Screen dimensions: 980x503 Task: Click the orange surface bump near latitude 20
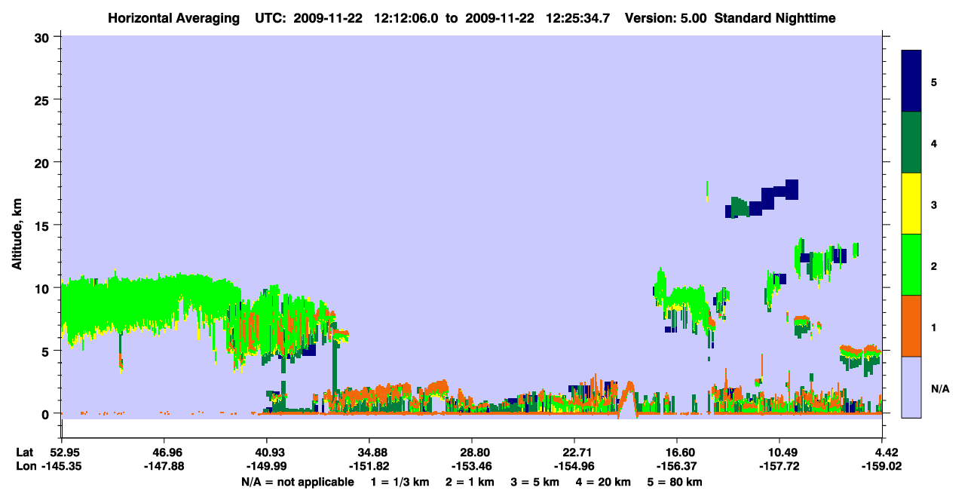pos(626,398)
